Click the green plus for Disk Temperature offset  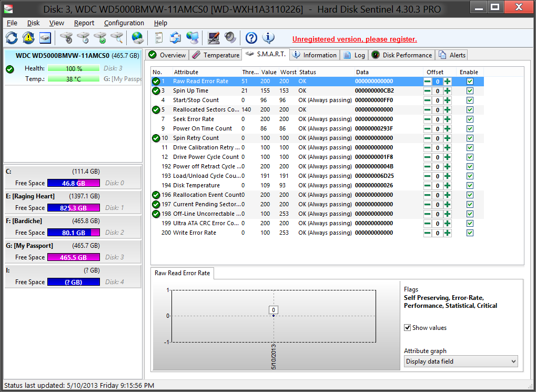coord(447,186)
